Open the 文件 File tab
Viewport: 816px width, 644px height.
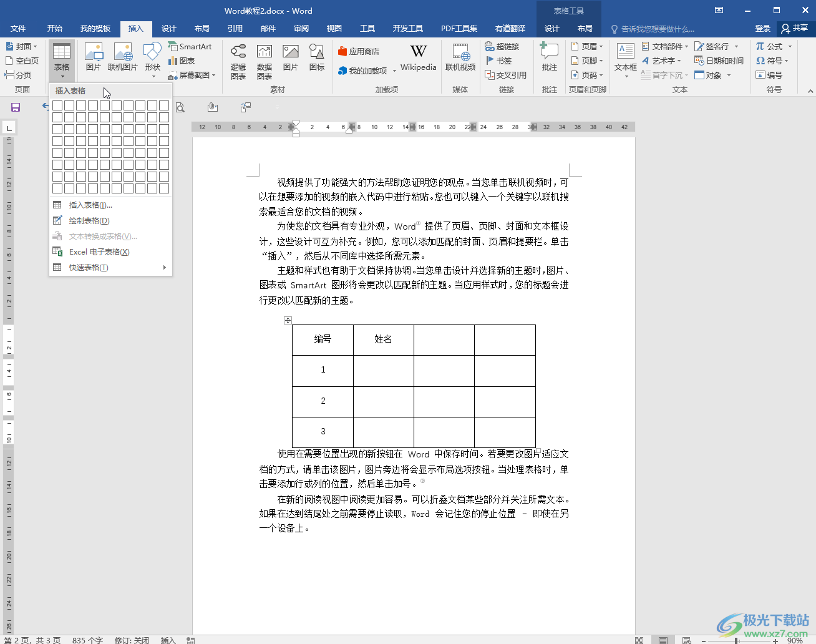coord(18,29)
